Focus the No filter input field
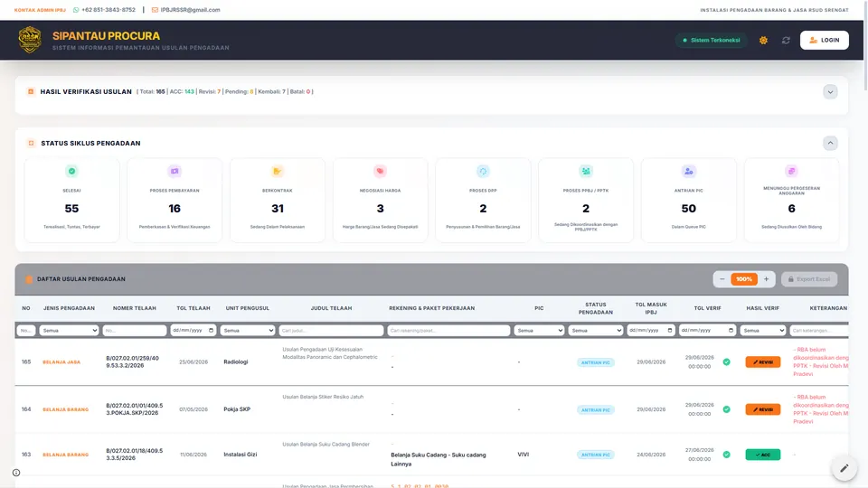 (26, 331)
